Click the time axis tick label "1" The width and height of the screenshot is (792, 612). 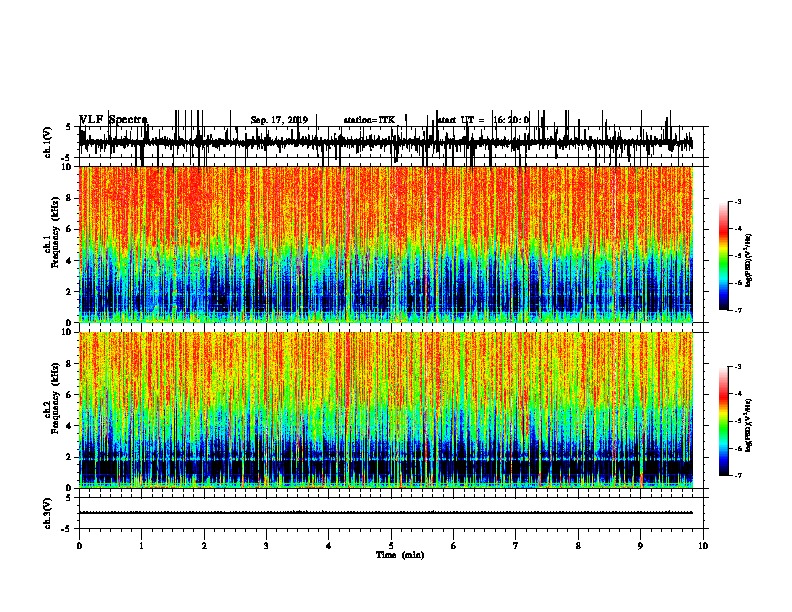click(141, 546)
